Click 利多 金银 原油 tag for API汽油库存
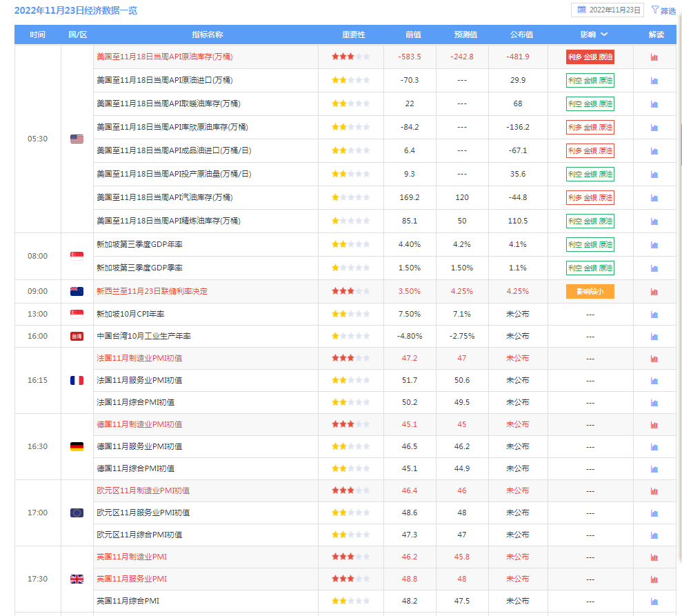The image size is (682, 616). (590, 198)
